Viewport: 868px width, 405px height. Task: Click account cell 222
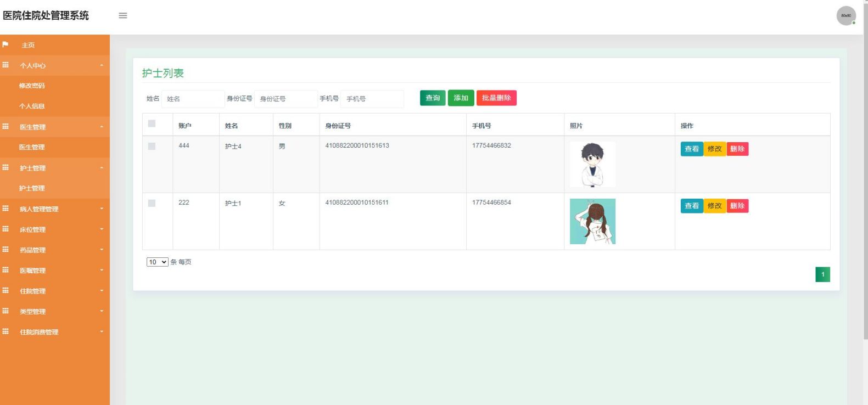pos(184,203)
